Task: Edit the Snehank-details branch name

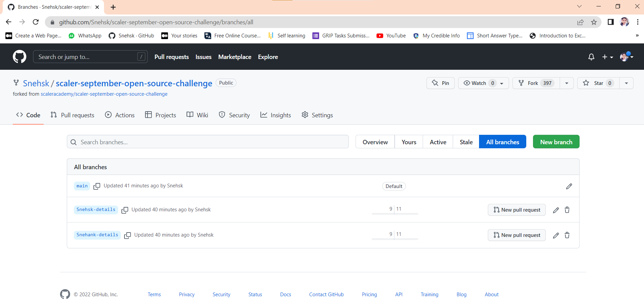Action: point(556,235)
